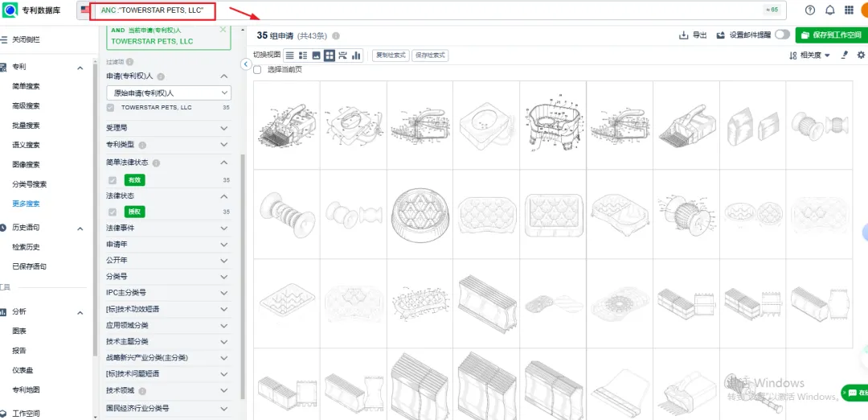Click the 关闭侧栏 hamburger icon
This screenshot has width=868, height=420.
point(4,40)
